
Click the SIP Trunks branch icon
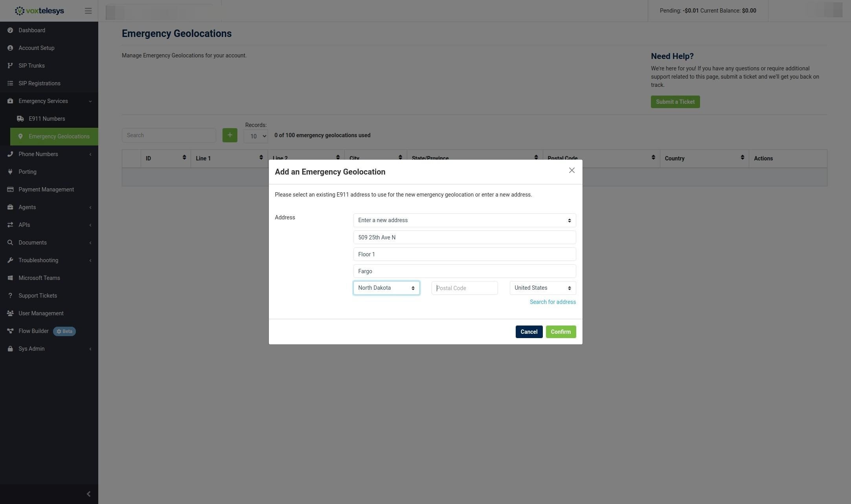coord(10,66)
